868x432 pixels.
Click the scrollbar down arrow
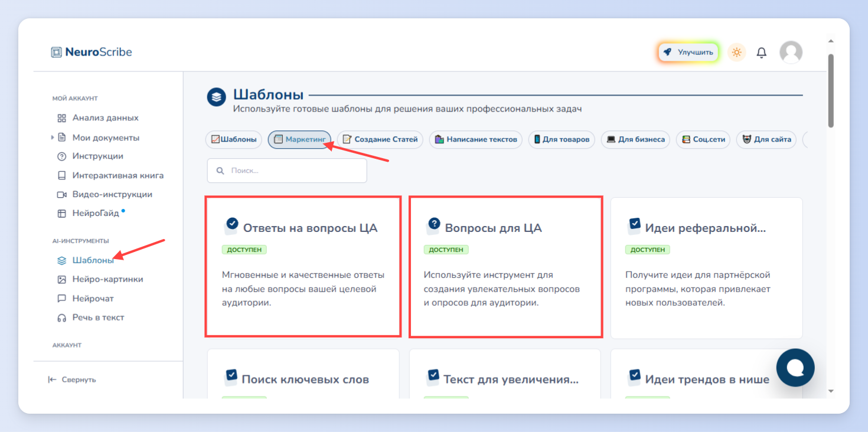(831, 391)
